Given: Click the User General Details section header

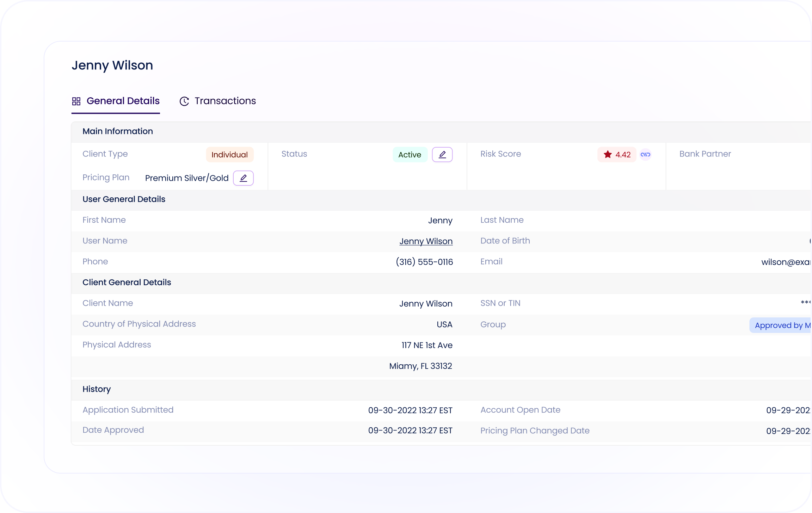Looking at the screenshot, I should [x=124, y=199].
